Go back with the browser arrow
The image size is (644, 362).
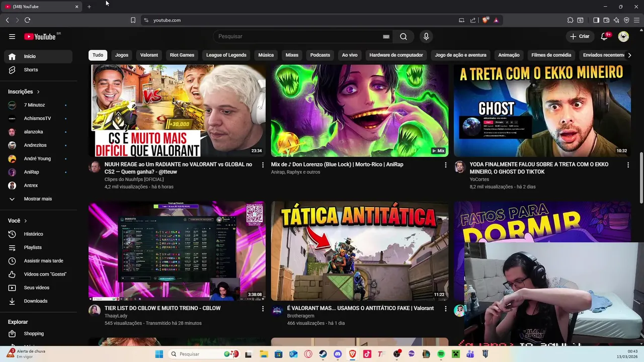[7, 20]
